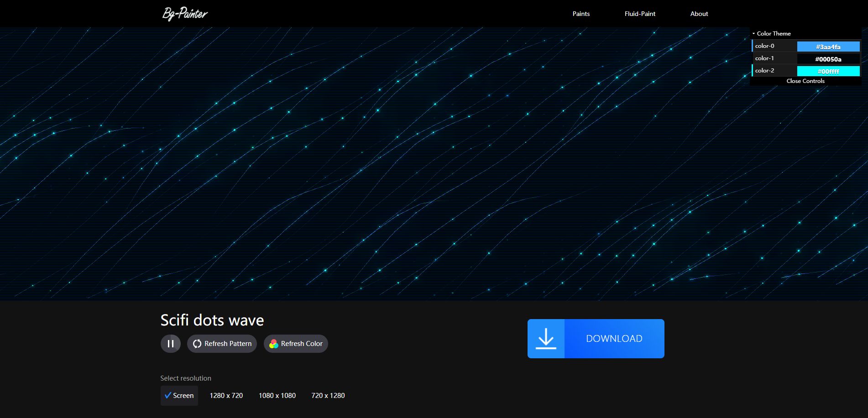The image size is (868, 418).
Task: Open the About menu item
Action: point(699,14)
